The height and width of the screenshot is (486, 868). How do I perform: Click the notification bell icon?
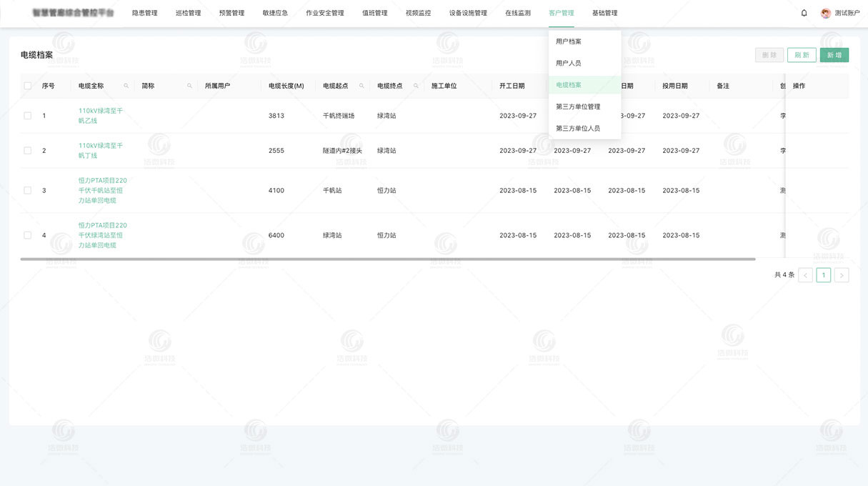(x=804, y=13)
